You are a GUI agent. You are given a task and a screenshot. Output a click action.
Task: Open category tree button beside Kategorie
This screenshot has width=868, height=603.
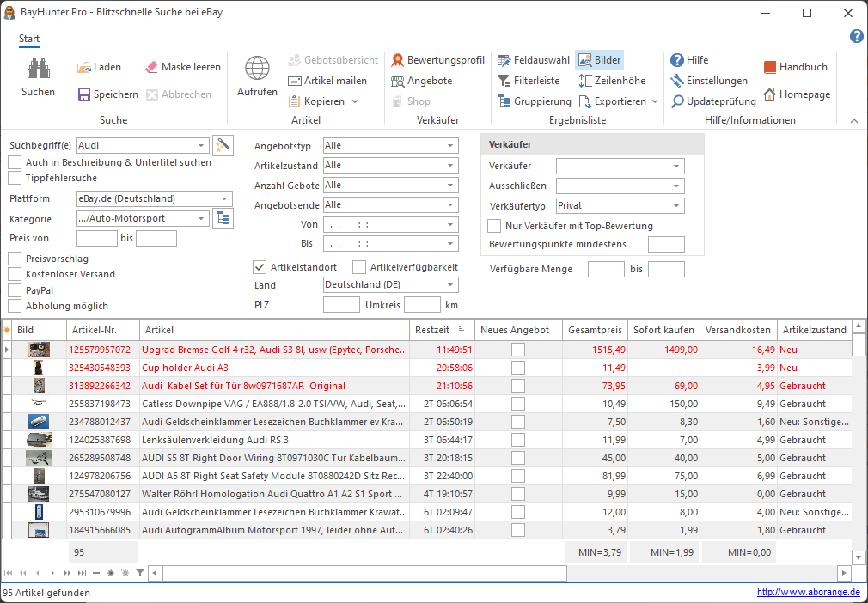[x=223, y=218]
